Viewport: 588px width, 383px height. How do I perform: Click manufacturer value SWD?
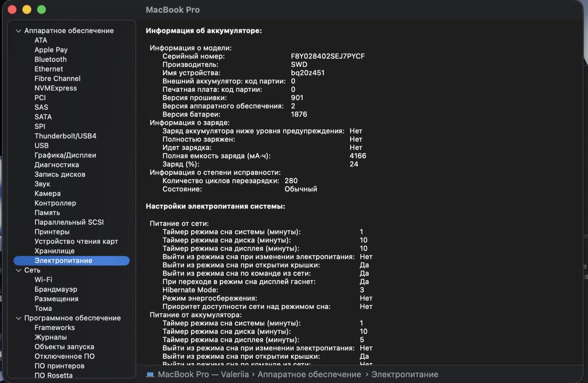(299, 65)
